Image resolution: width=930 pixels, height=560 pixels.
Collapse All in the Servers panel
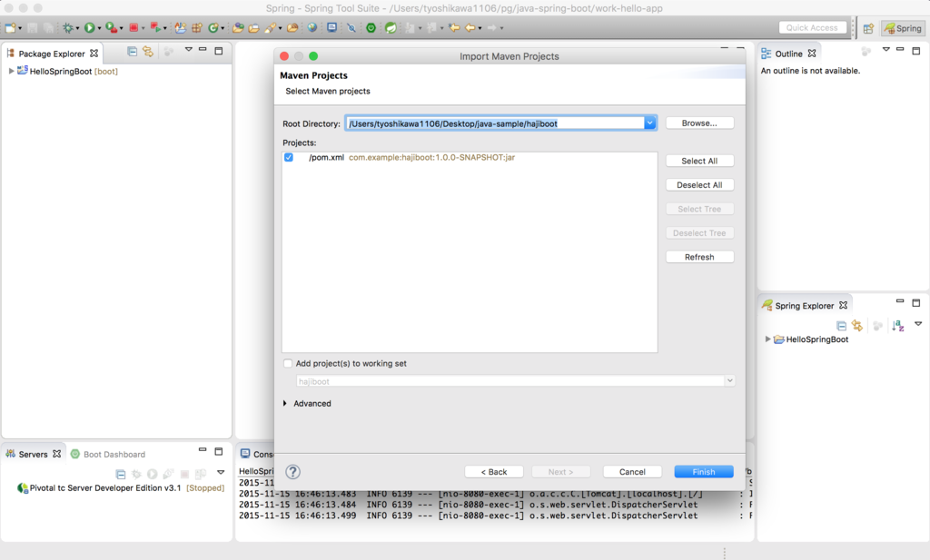(121, 474)
